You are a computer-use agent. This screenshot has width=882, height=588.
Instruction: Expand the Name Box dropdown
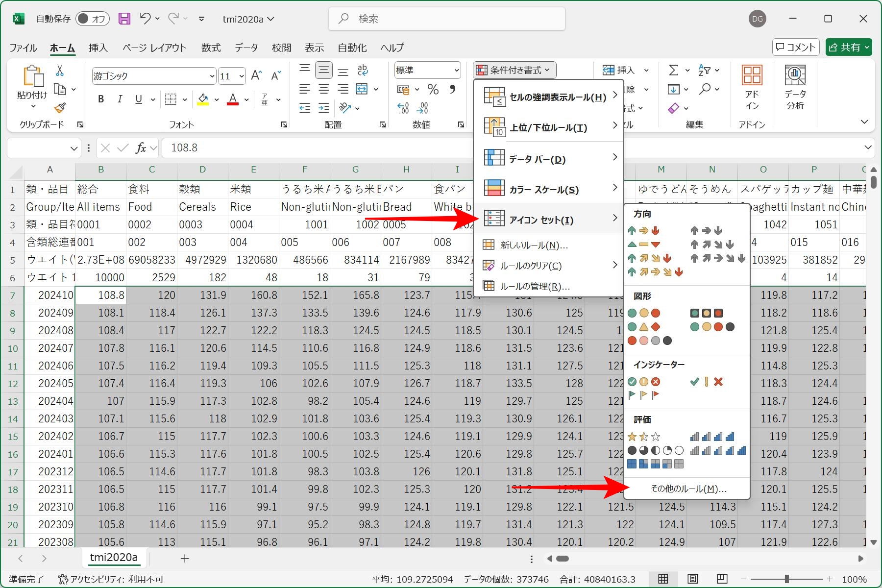tap(74, 147)
